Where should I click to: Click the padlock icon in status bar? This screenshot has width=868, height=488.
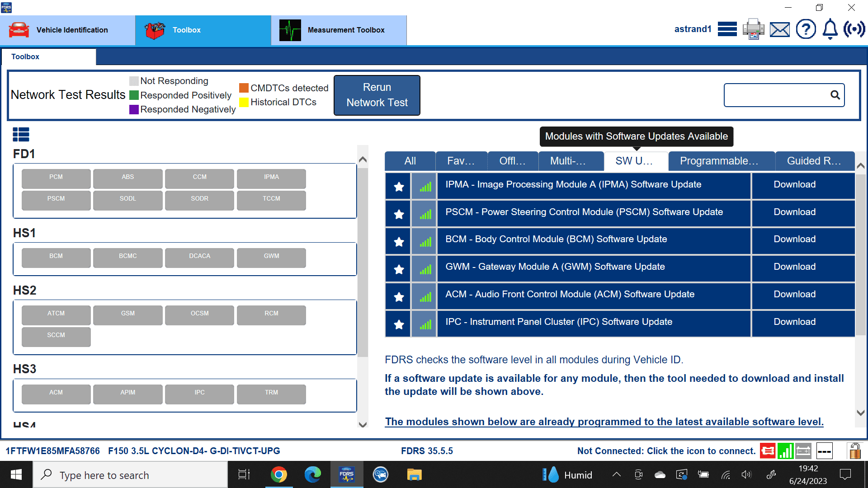pos(854,450)
